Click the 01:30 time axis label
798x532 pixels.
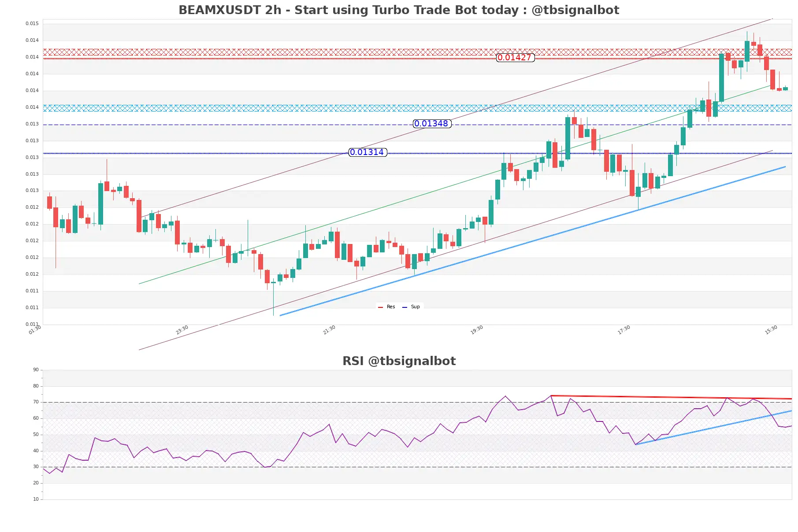click(x=35, y=330)
